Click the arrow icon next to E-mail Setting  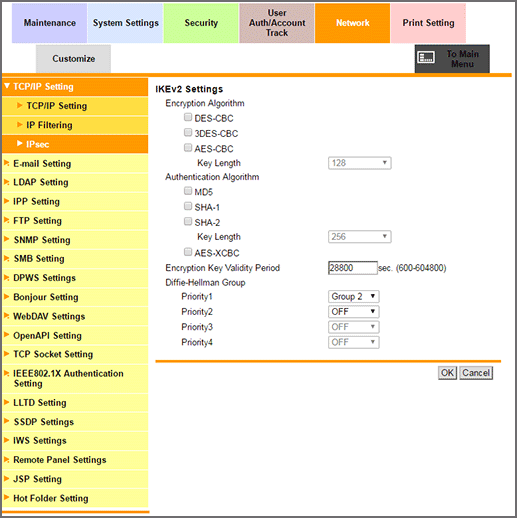6,163
